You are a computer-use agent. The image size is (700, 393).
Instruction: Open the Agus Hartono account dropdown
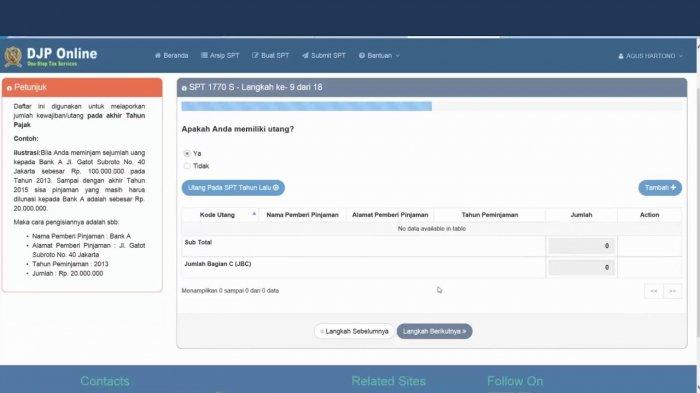[x=650, y=56]
